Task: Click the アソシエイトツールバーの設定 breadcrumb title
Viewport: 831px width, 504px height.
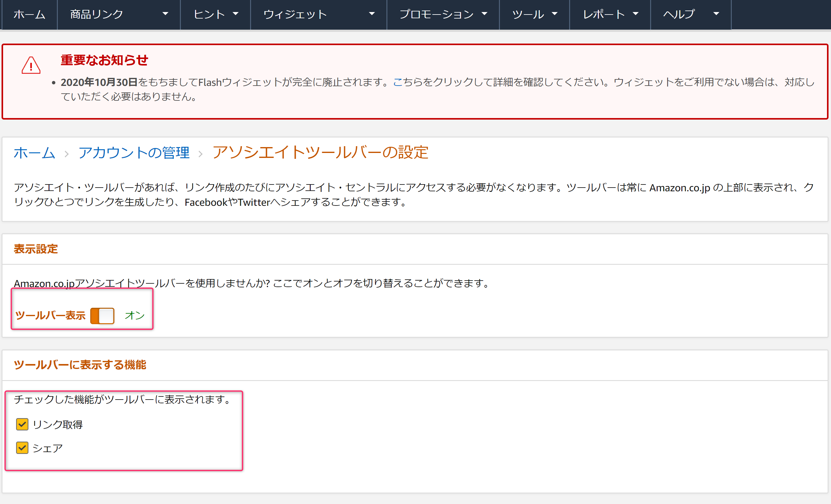Action: pos(320,152)
